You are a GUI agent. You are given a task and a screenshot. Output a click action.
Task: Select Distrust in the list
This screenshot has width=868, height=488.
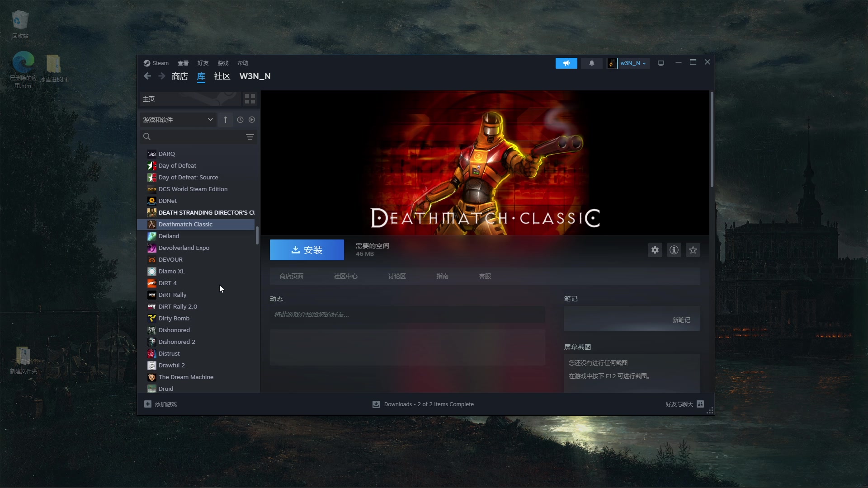coord(197,354)
